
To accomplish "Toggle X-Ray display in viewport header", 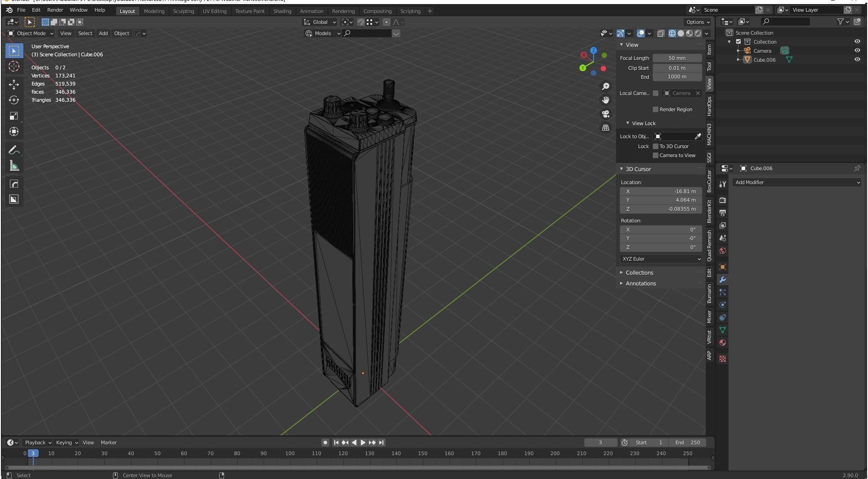I will pyautogui.click(x=661, y=33).
